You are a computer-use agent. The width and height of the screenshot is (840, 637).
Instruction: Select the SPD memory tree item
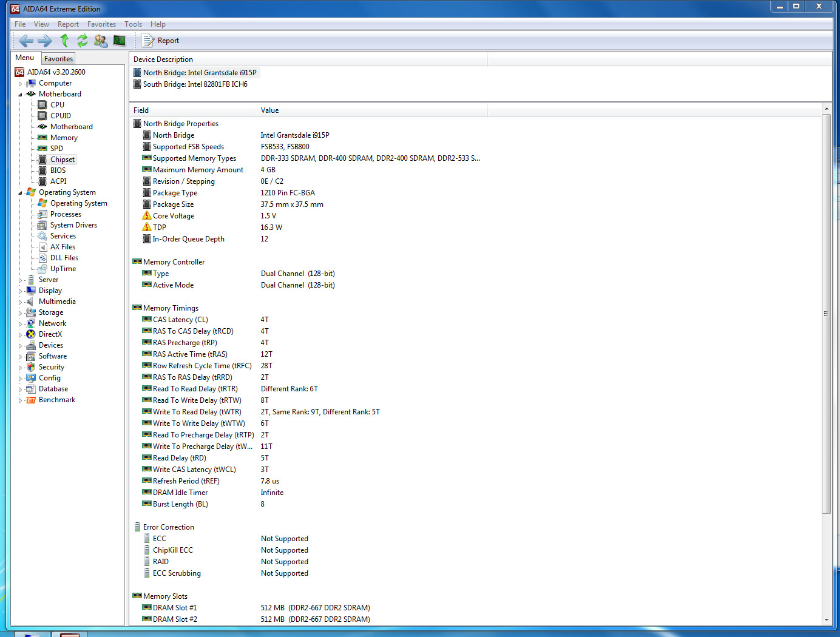point(56,149)
